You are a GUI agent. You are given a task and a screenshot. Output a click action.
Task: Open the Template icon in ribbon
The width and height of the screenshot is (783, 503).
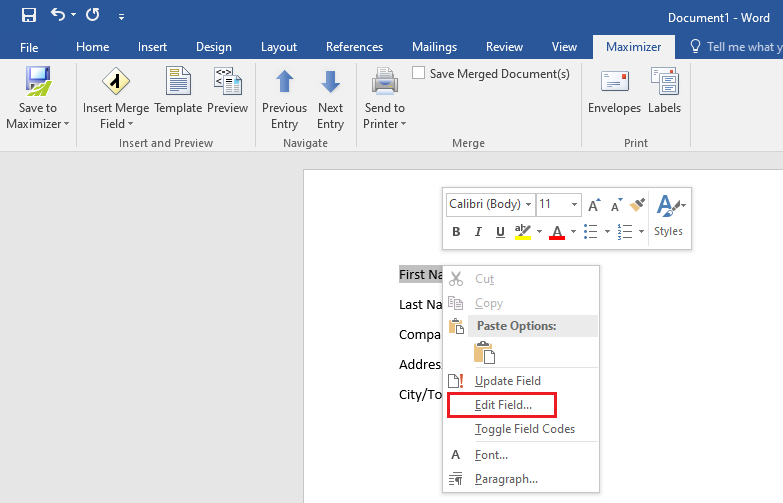pos(178,82)
